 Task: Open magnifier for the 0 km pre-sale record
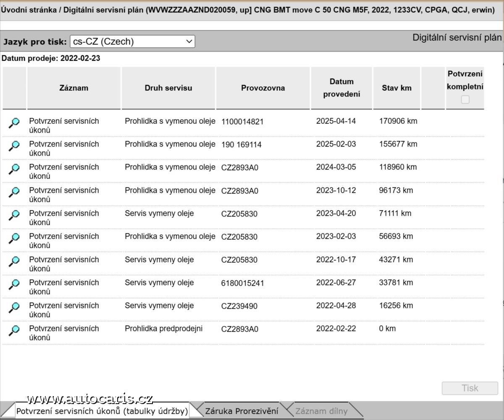14,331
